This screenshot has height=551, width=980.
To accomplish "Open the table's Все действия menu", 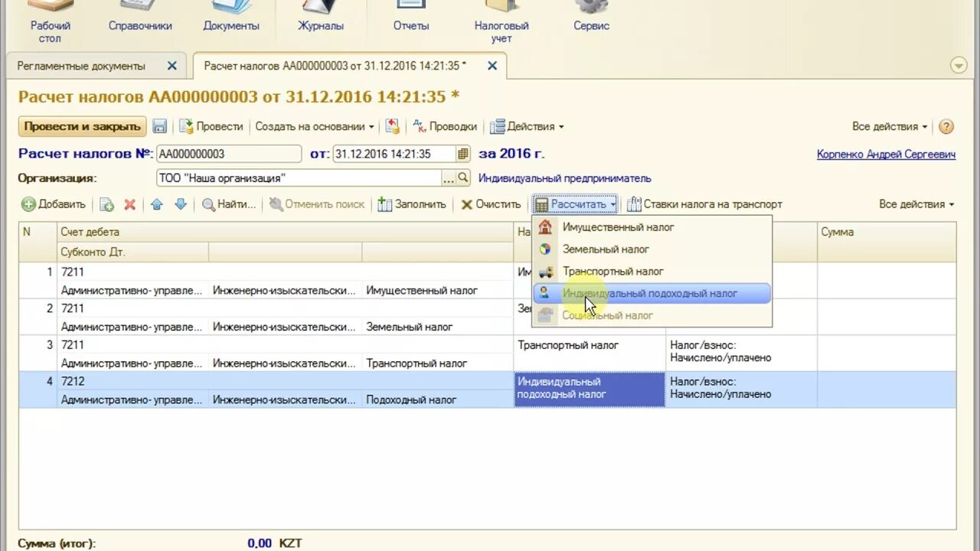I will pos(916,204).
